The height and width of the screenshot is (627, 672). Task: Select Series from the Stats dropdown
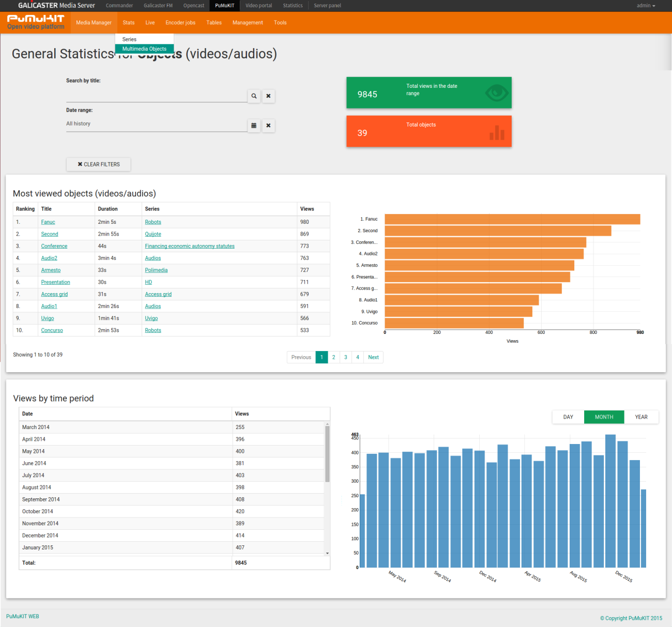click(x=144, y=39)
